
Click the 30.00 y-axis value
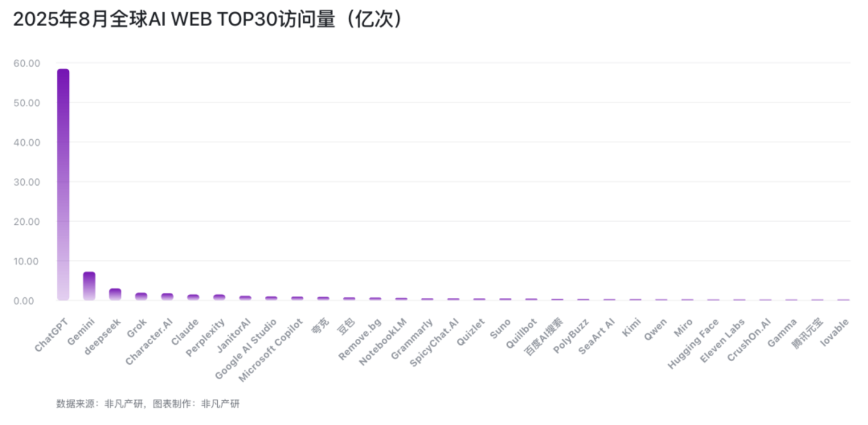27,181
